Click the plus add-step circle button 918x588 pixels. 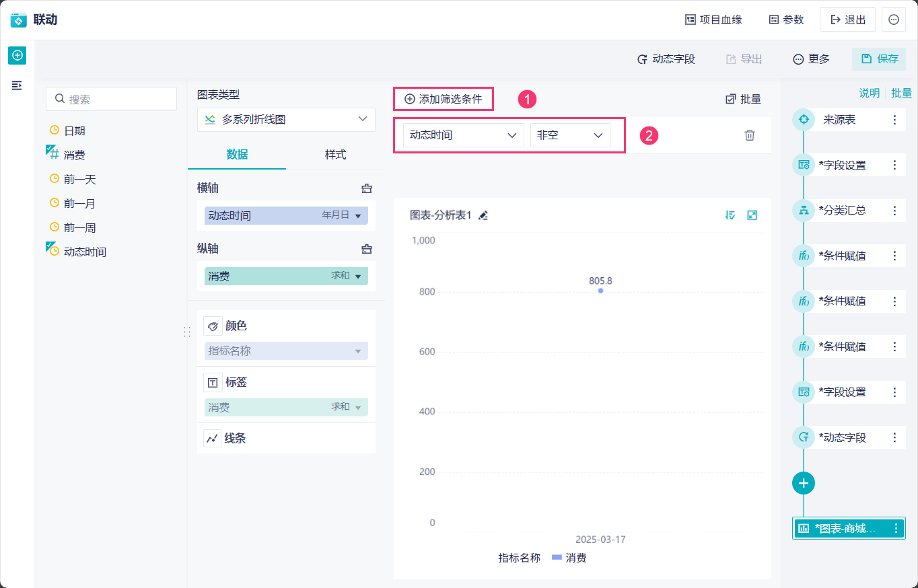point(803,482)
